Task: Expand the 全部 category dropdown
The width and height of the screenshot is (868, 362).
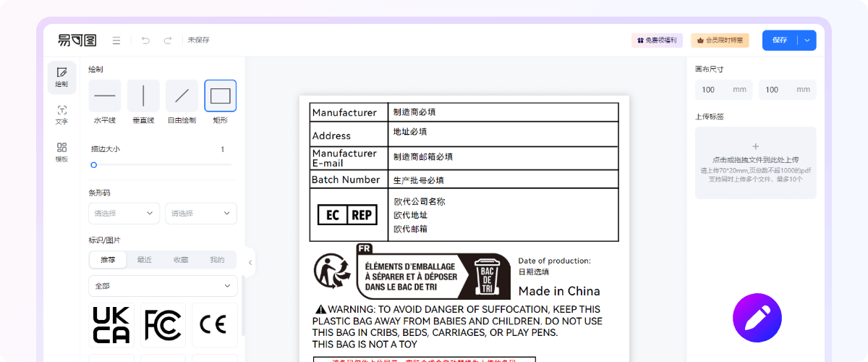Action: point(163,286)
